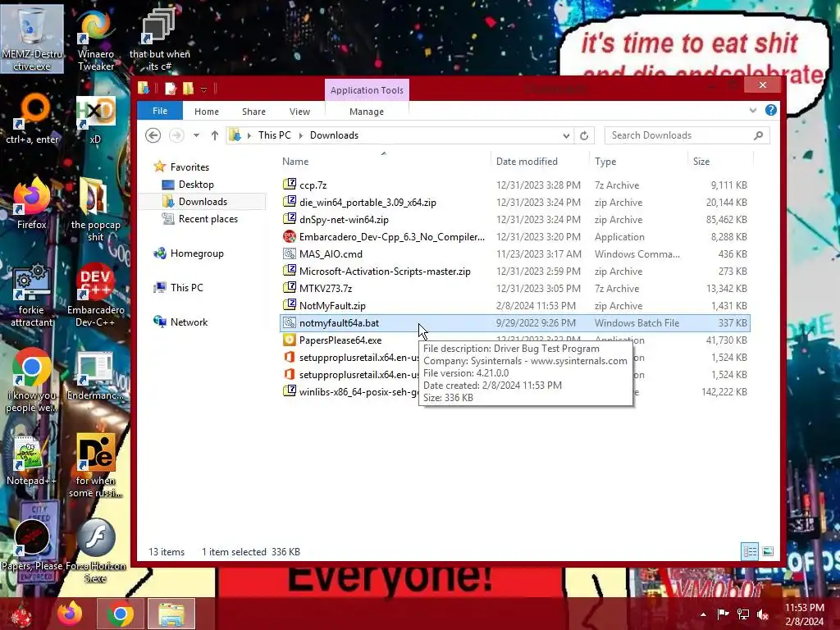The width and height of the screenshot is (840, 630).
Task: Open the Home ribbon tab
Action: pos(206,112)
